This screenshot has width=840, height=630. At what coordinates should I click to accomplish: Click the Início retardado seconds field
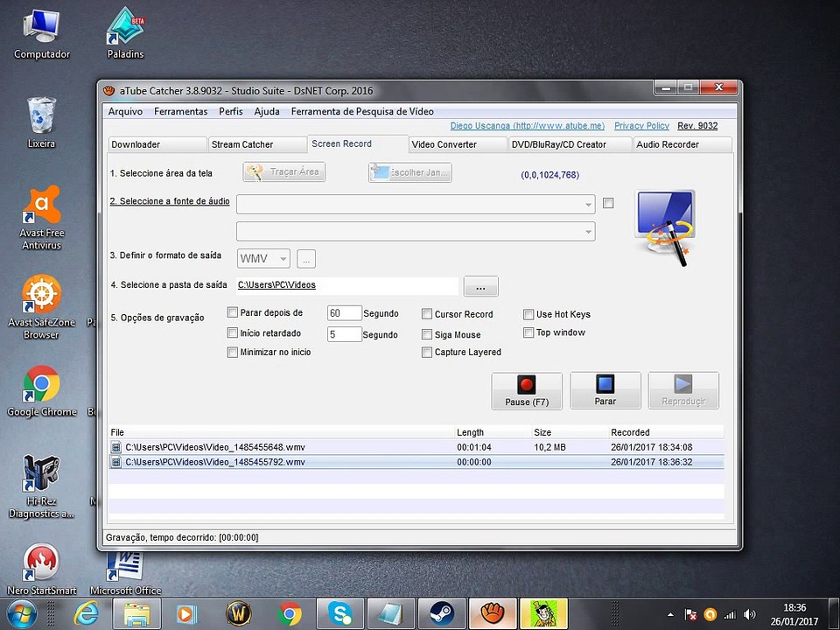click(x=345, y=334)
